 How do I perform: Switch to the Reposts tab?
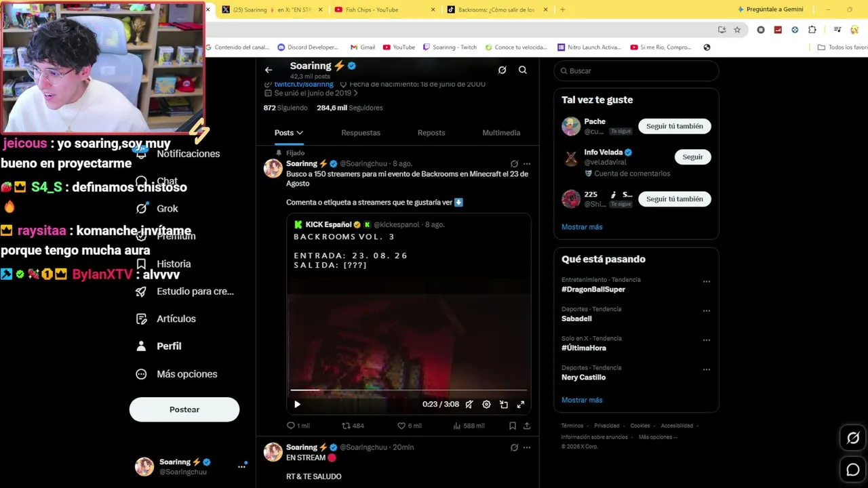point(431,133)
